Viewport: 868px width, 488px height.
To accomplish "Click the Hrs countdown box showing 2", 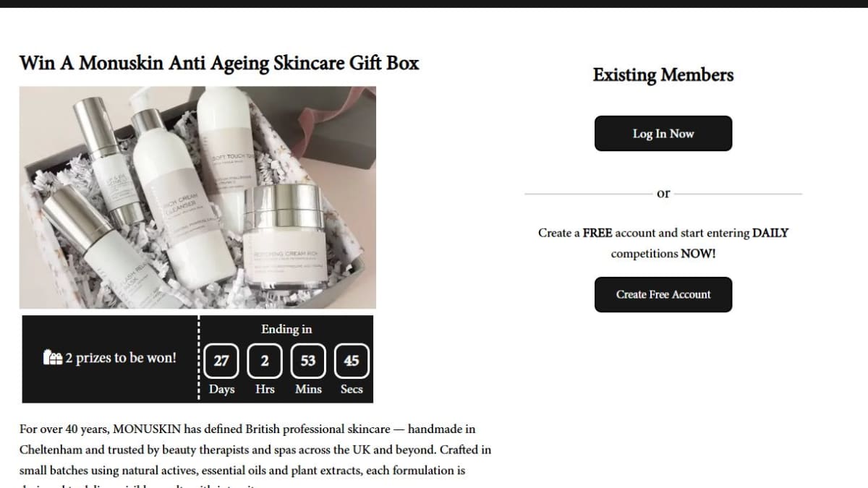I will [265, 361].
